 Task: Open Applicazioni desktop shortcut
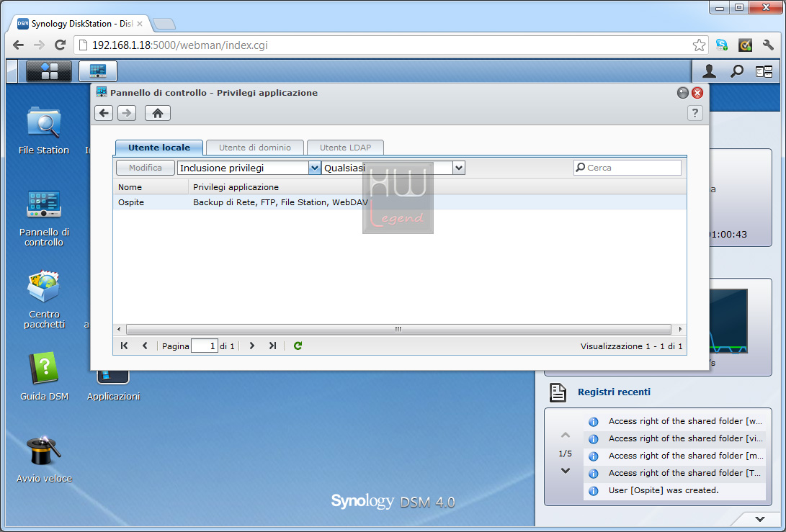[113, 386]
